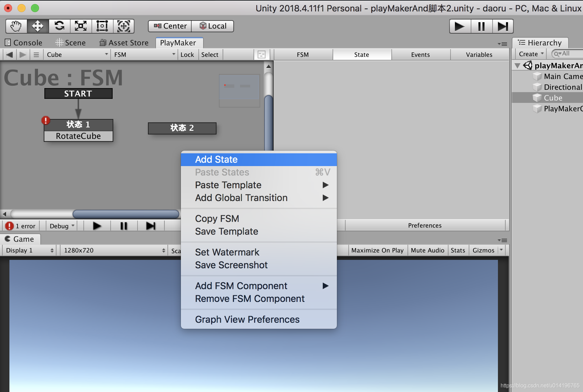Open the State inspector tab
This screenshot has height=392, width=583.
[x=362, y=54]
